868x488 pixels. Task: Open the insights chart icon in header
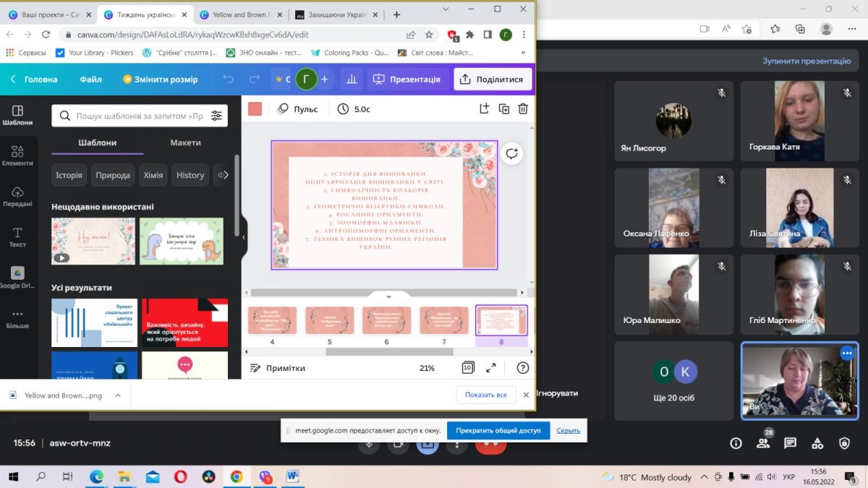click(352, 80)
